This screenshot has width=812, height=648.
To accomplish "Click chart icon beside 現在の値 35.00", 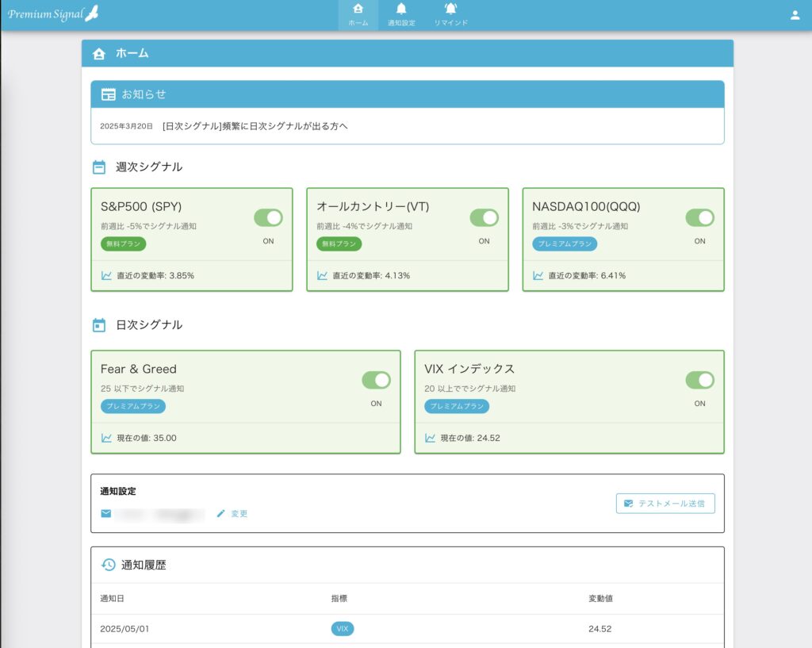I will pos(106,439).
